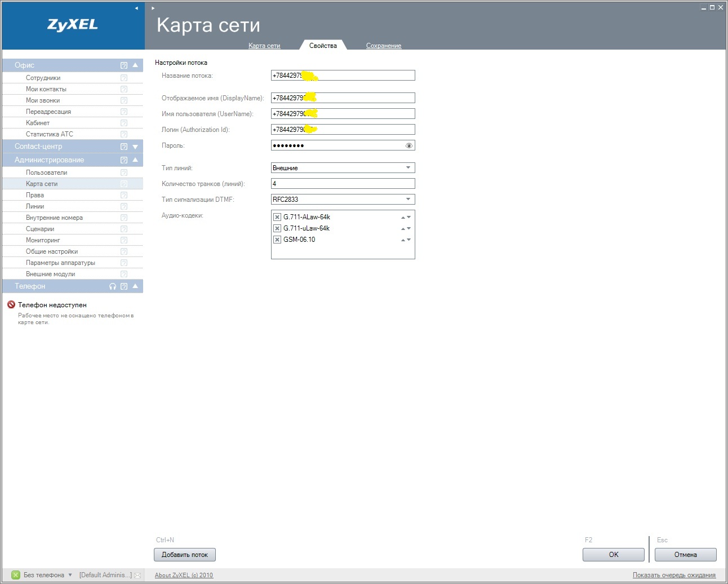Click the help icon in Офис header
The height and width of the screenshot is (584, 728).
click(124, 65)
